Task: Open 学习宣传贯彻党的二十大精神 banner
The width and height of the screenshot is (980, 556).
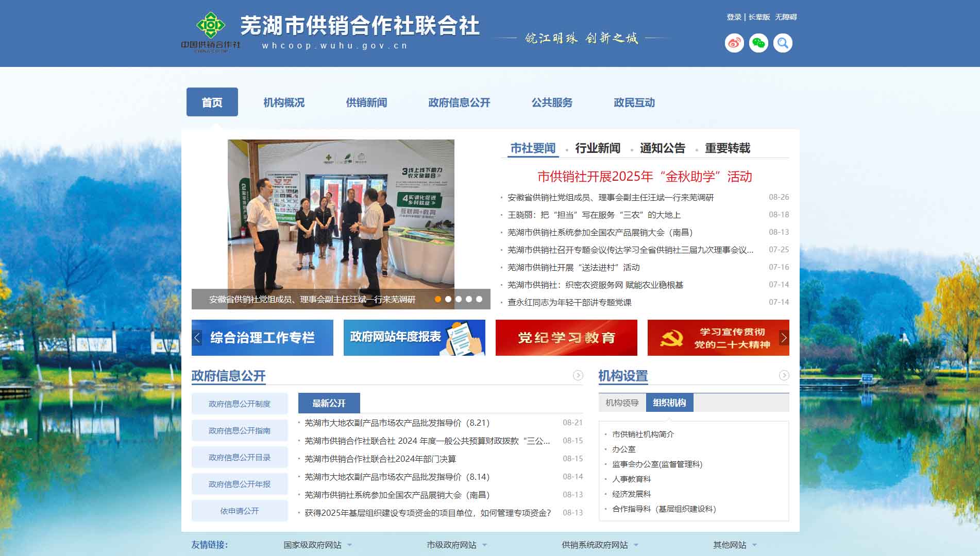Action: (718, 338)
